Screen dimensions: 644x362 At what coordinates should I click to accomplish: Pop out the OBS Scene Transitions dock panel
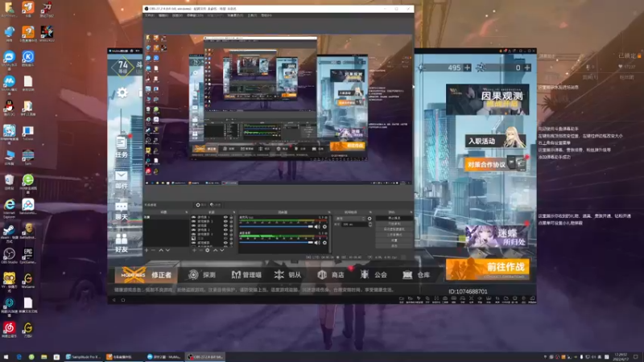click(x=370, y=212)
